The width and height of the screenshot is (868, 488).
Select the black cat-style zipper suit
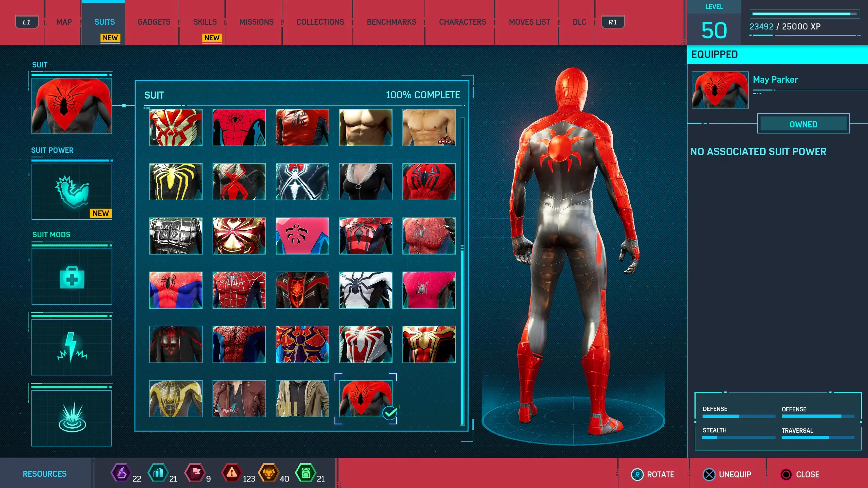tap(366, 182)
